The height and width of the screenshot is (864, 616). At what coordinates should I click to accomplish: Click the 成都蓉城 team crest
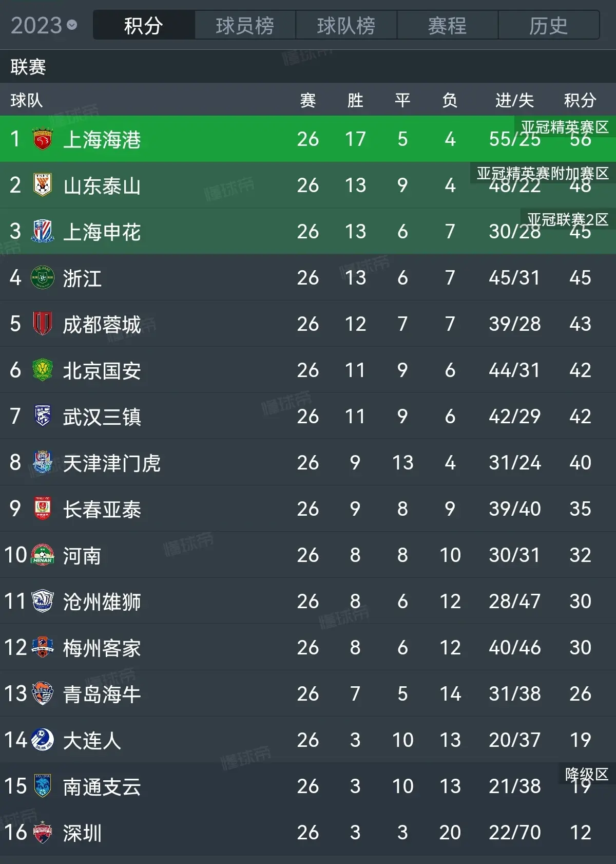[x=43, y=324]
